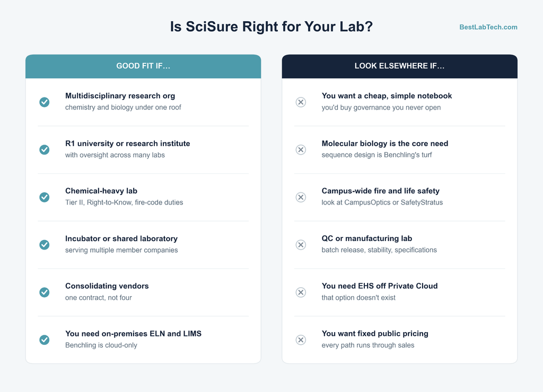Click X icon next to fixed public pricing
The width and height of the screenshot is (543, 392).
(301, 340)
